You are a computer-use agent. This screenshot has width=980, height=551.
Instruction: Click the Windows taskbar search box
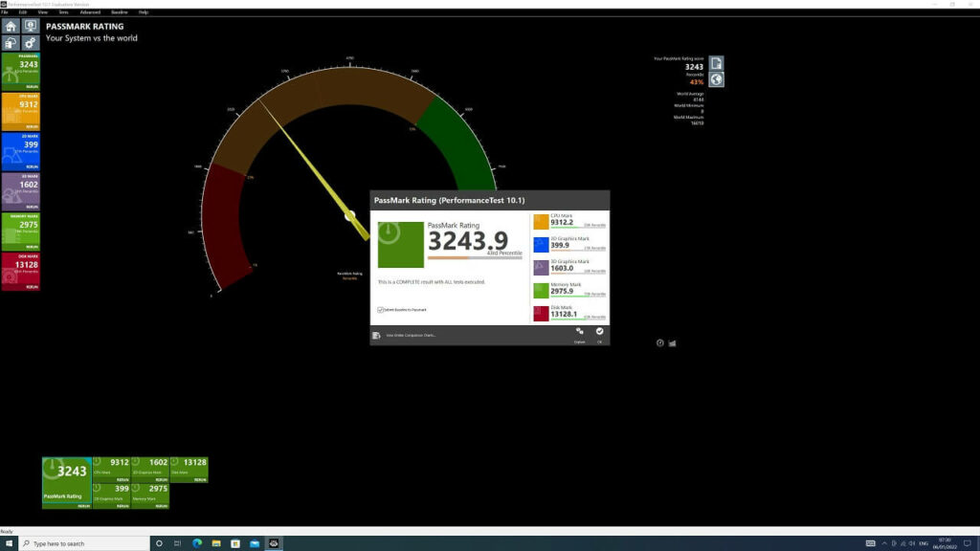[x=84, y=543]
